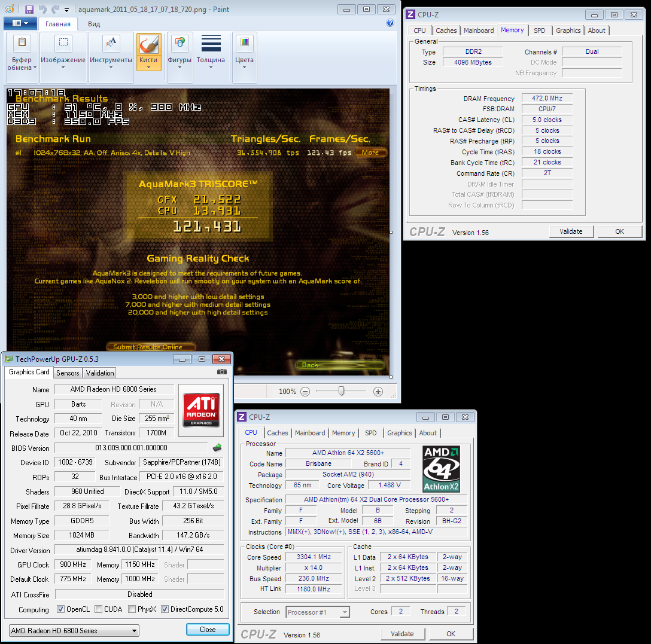Open Caches tab in top CPU-Z window

(x=446, y=30)
